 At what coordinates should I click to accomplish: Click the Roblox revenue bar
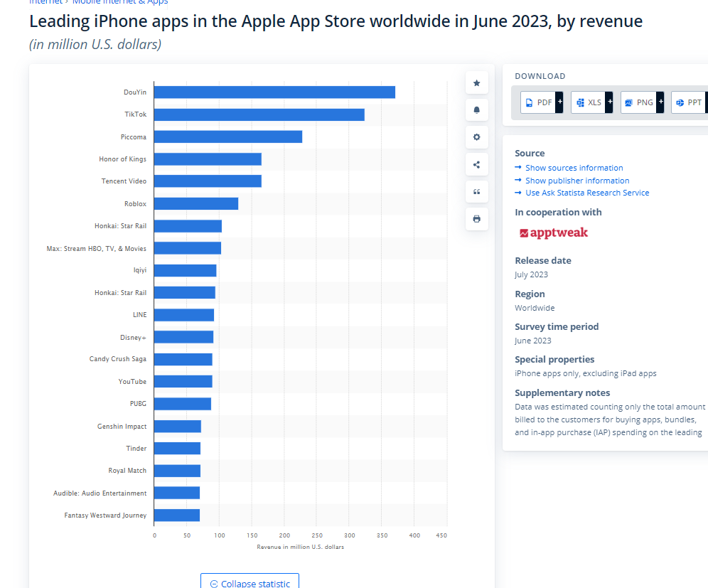coord(196,203)
